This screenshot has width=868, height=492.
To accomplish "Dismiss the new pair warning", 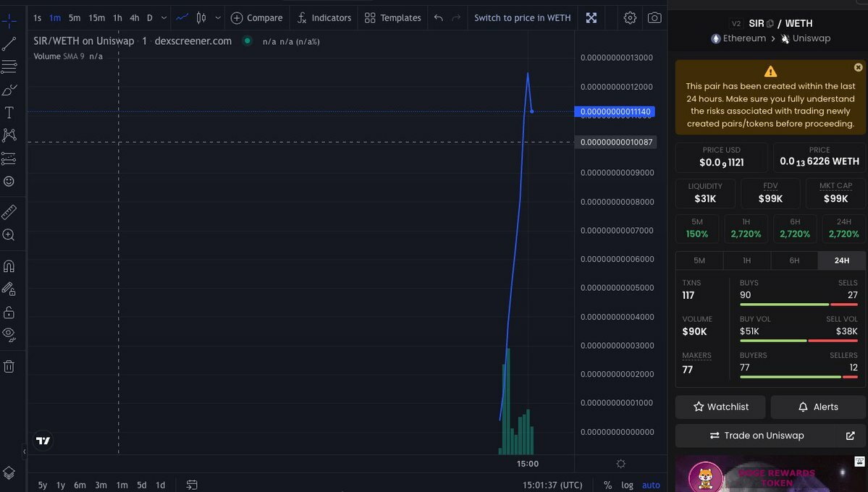I will [858, 67].
